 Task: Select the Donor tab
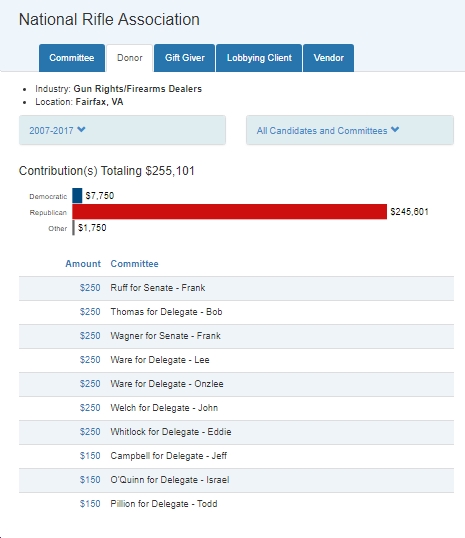pos(129,58)
